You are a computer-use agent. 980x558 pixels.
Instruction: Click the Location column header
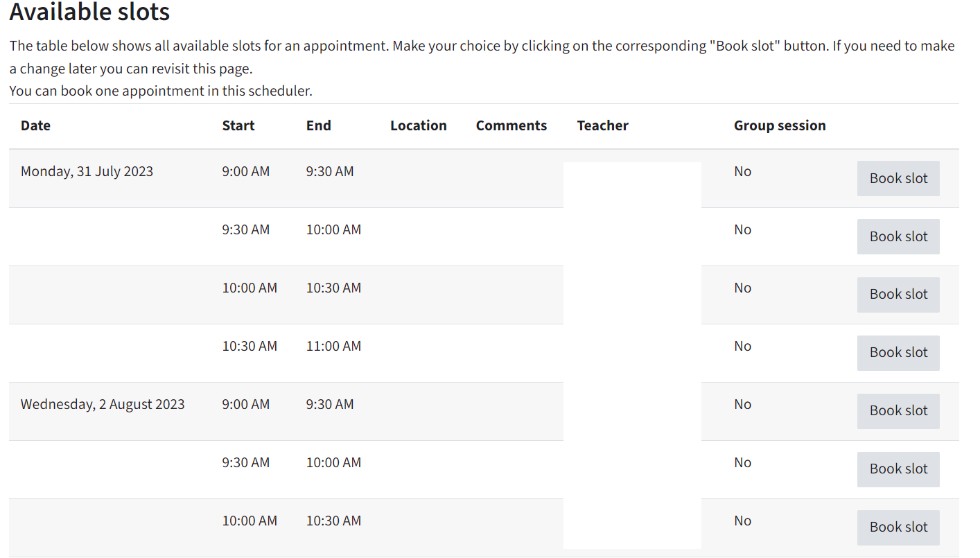tap(419, 125)
